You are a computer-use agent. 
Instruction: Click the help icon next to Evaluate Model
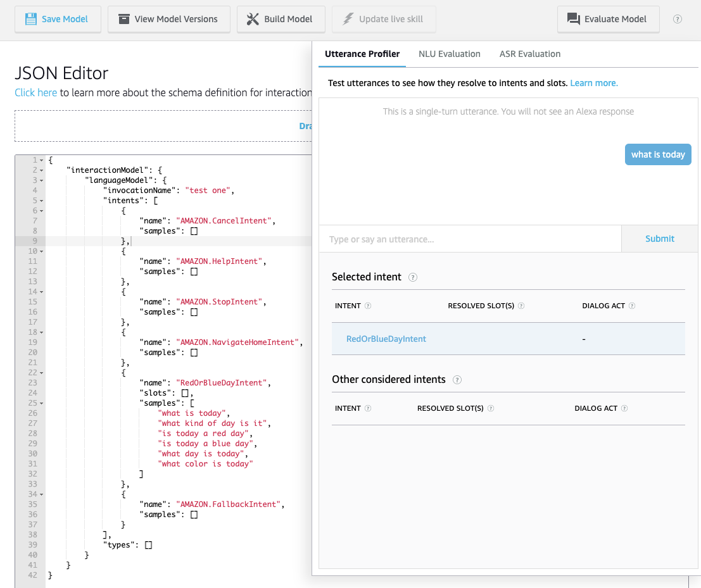678,19
